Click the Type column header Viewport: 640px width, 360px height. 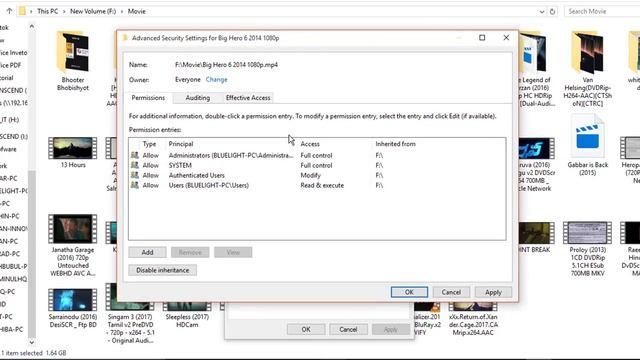[x=149, y=144]
